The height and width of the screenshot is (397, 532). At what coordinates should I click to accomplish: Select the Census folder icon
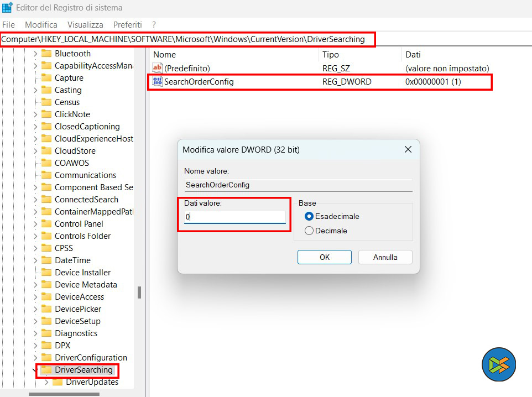[46, 102]
